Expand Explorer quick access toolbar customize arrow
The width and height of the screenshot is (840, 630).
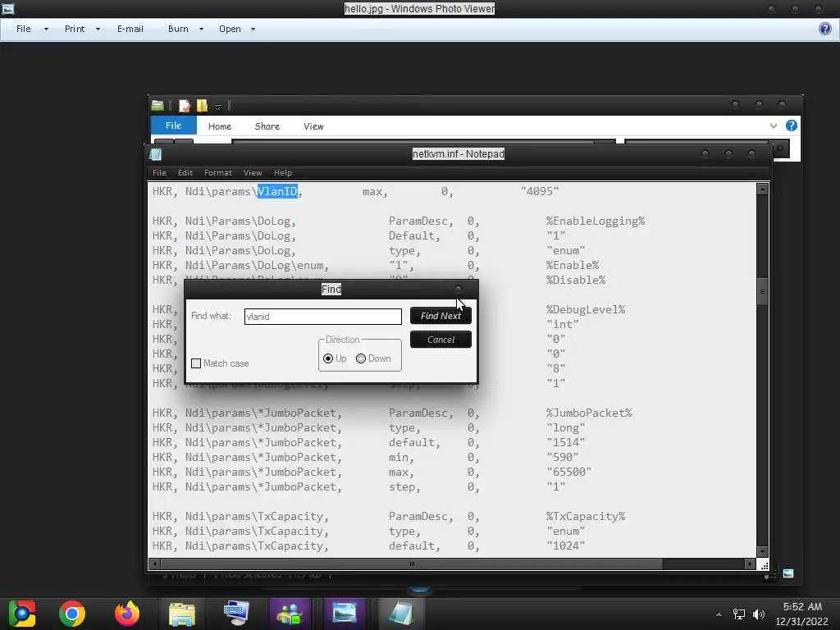[218, 106]
